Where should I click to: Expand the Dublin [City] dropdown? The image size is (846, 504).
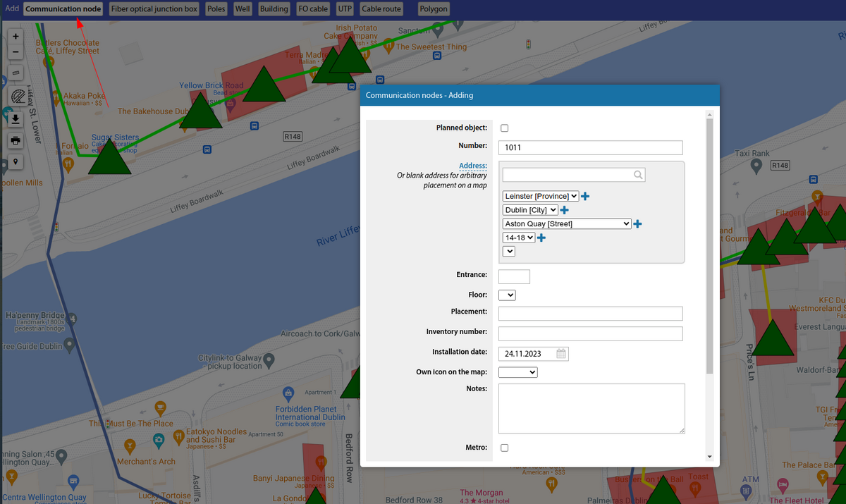pos(530,210)
